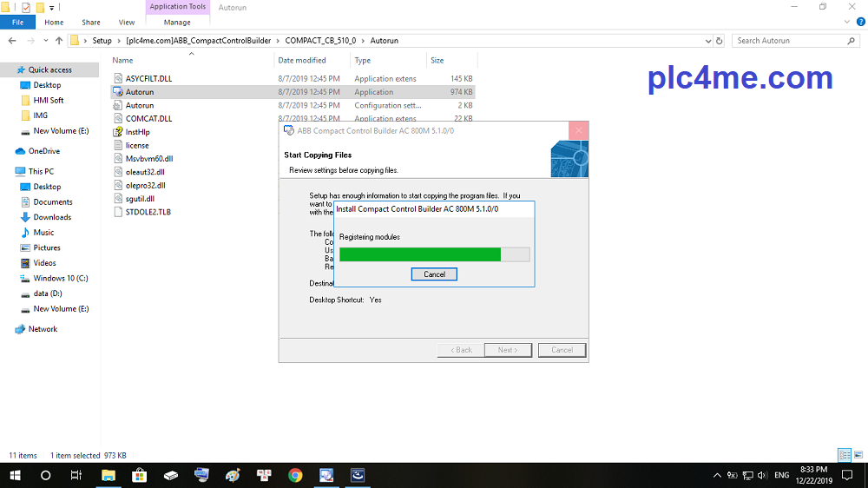
Task: Select Windows 10 (C:) drive
Action: pyautogui.click(x=60, y=279)
